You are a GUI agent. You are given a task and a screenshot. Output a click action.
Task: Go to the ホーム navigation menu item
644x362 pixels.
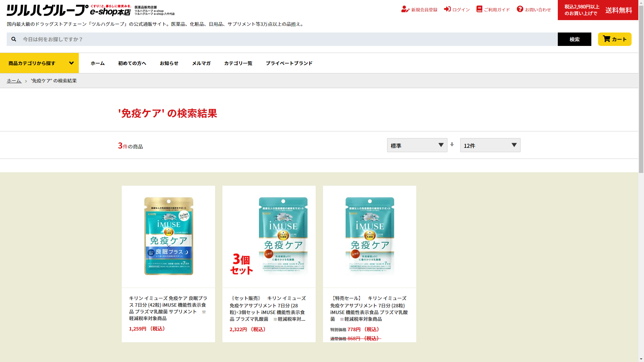(x=98, y=63)
